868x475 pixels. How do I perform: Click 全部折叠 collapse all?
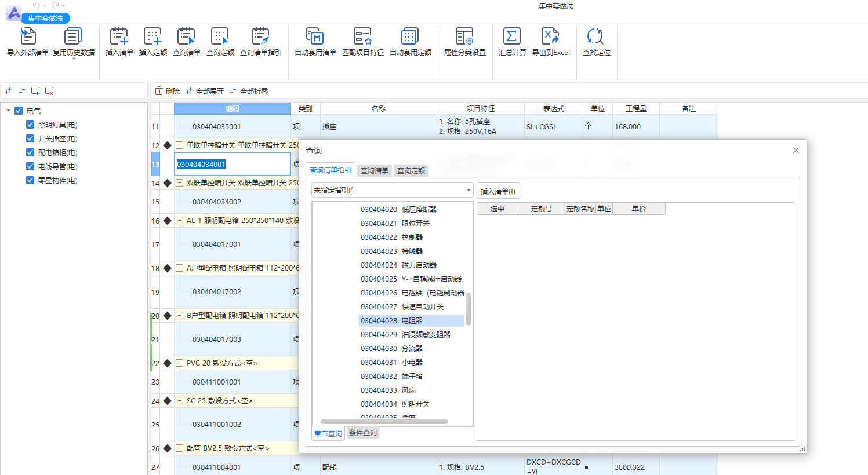click(249, 91)
